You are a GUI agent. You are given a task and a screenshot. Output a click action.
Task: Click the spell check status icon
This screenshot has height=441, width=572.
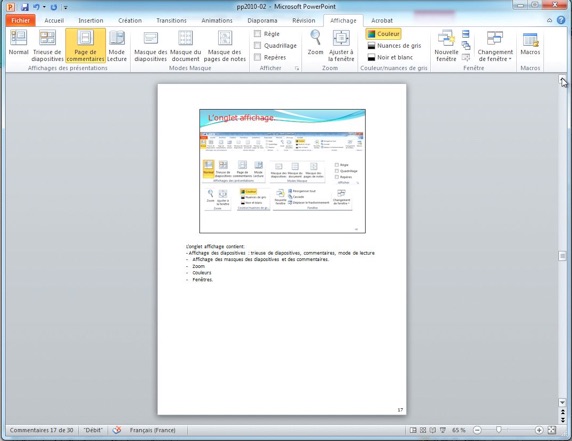tap(117, 430)
